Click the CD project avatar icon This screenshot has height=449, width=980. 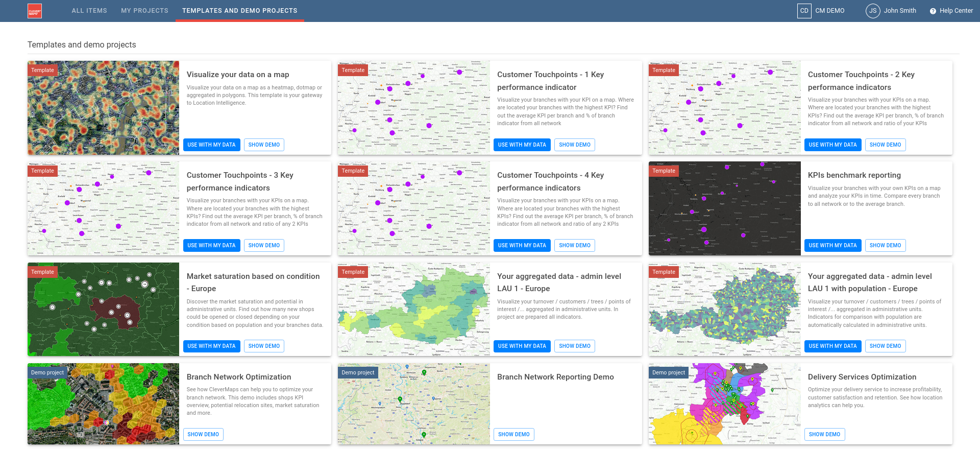804,11
